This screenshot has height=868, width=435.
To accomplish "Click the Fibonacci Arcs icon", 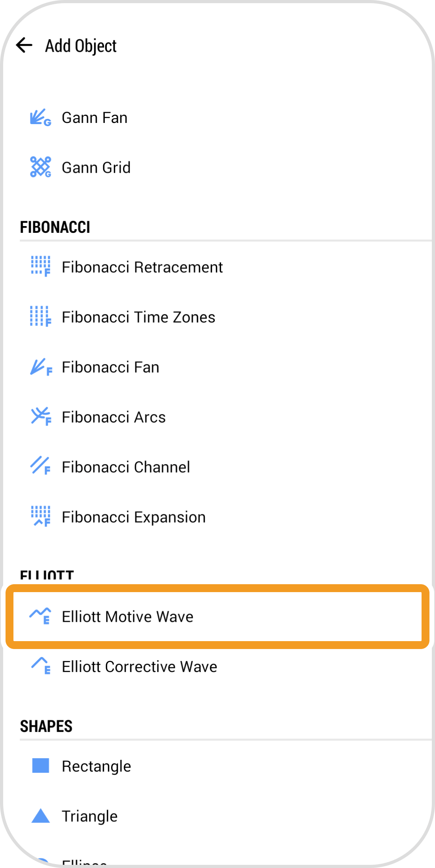I will [x=41, y=417].
